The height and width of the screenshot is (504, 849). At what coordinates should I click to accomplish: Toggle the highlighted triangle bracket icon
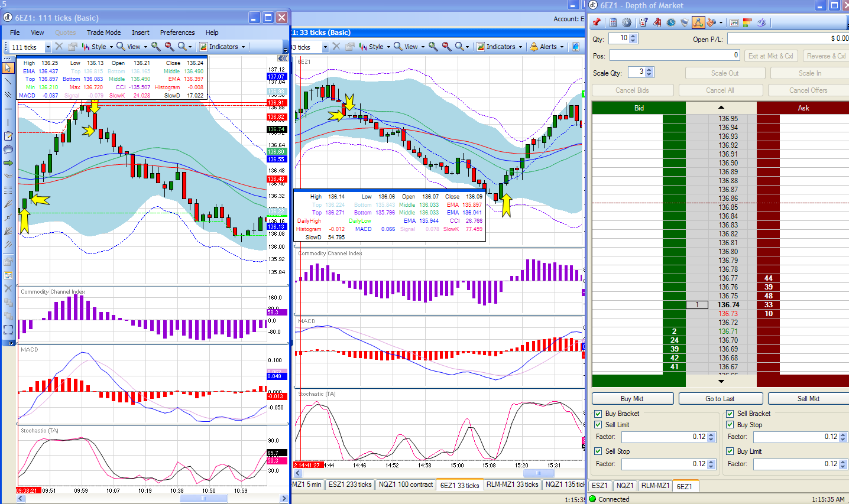pos(698,22)
